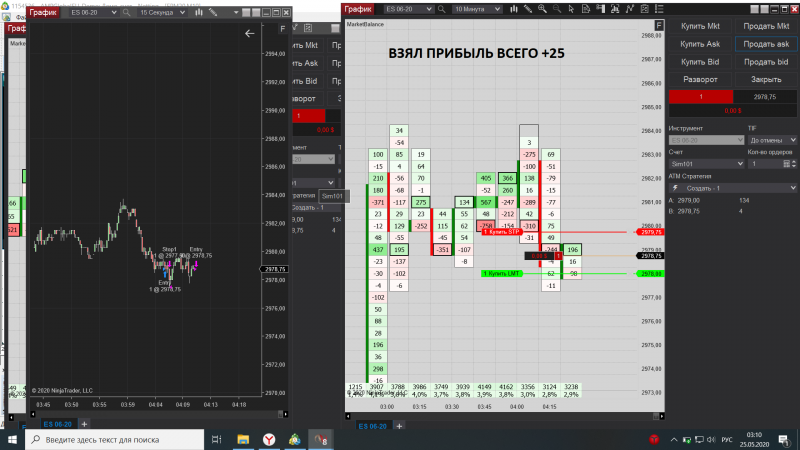Open the indicators icon

(x=630, y=9)
